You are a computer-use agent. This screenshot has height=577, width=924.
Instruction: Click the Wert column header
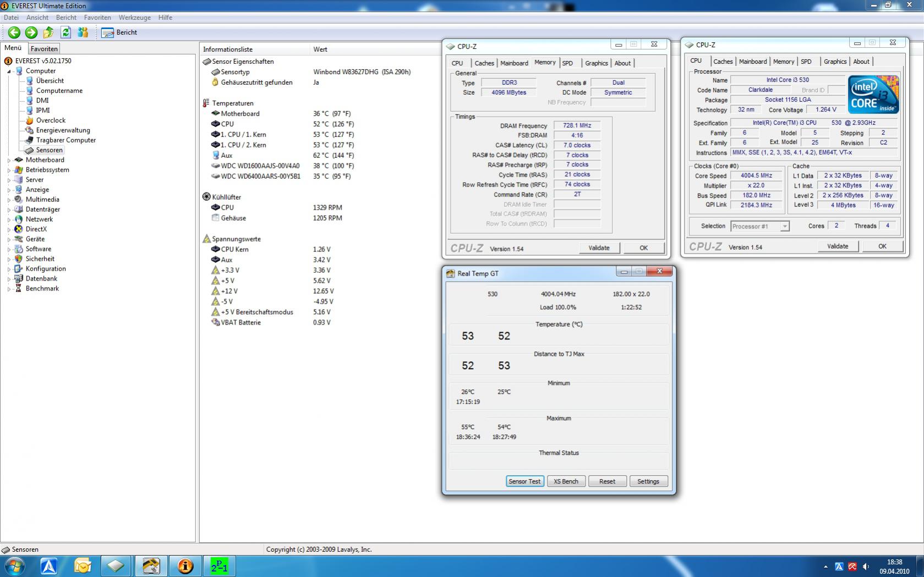[x=320, y=50]
